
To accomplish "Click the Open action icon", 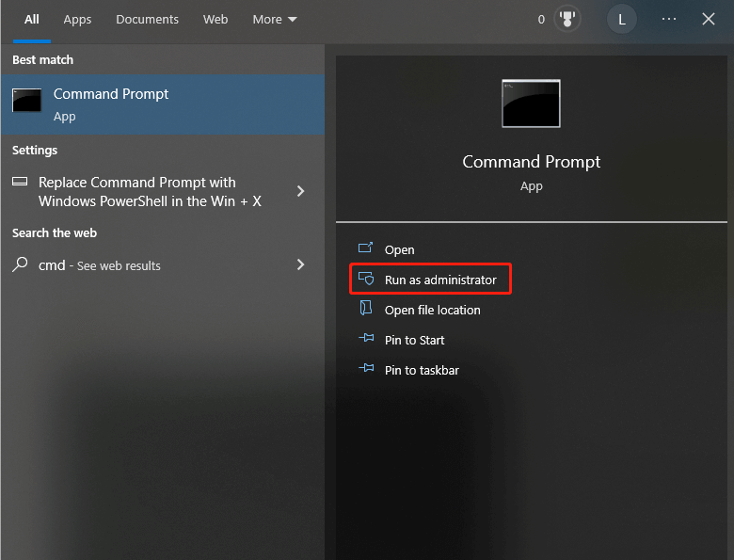I will 366,248.
